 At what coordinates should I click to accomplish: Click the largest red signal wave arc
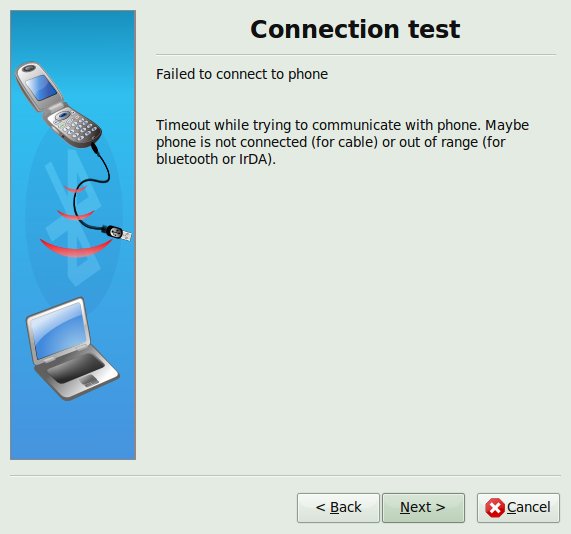(75, 248)
